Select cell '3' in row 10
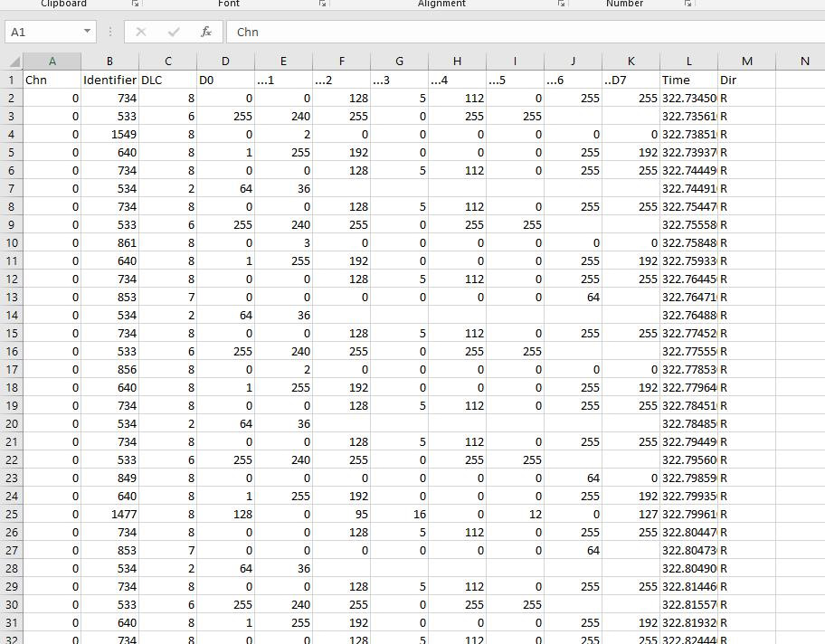825x644 pixels. 284,243
